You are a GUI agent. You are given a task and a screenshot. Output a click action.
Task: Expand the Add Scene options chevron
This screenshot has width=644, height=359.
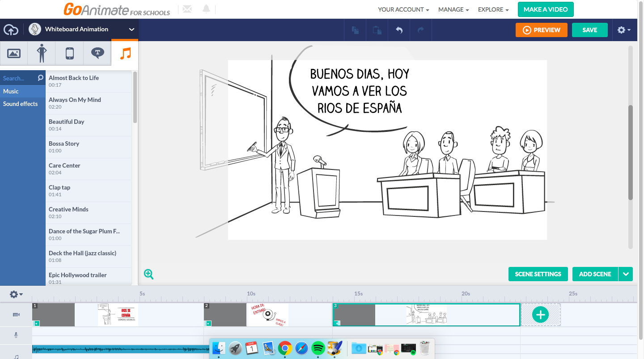pyautogui.click(x=626, y=274)
